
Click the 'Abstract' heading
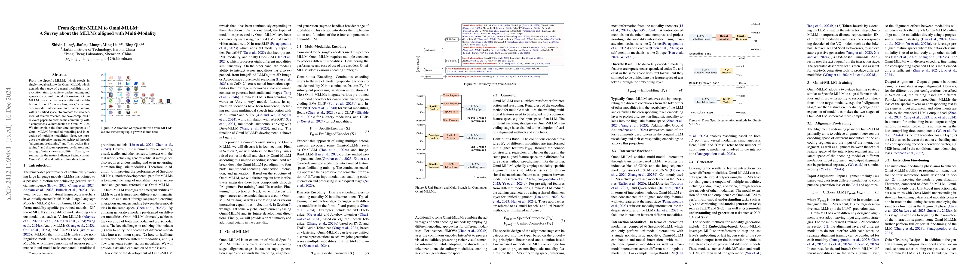(x=59, y=75)
